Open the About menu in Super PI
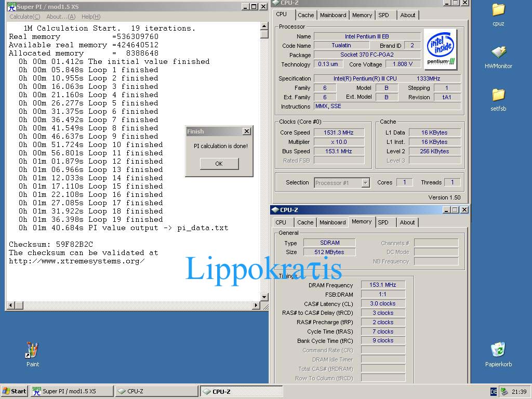 coord(61,17)
